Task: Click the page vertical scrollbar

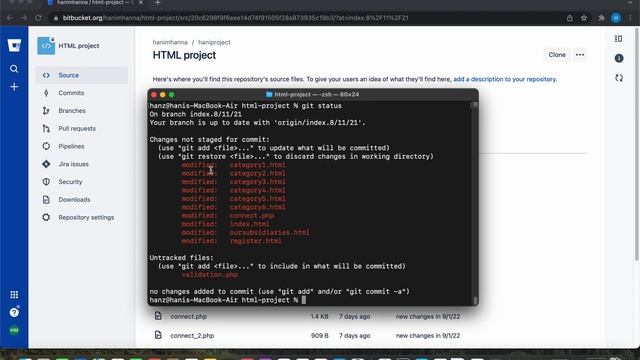Action: (x=637, y=145)
